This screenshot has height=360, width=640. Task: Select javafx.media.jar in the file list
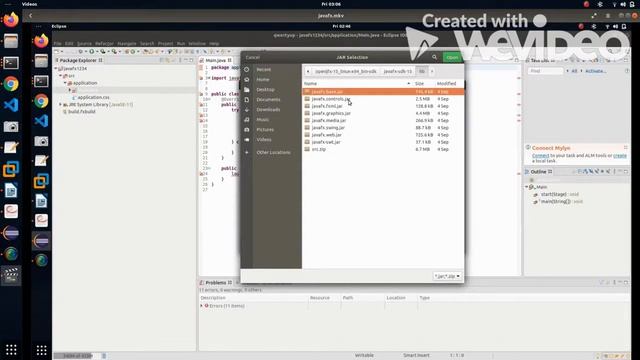pos(383,120)
